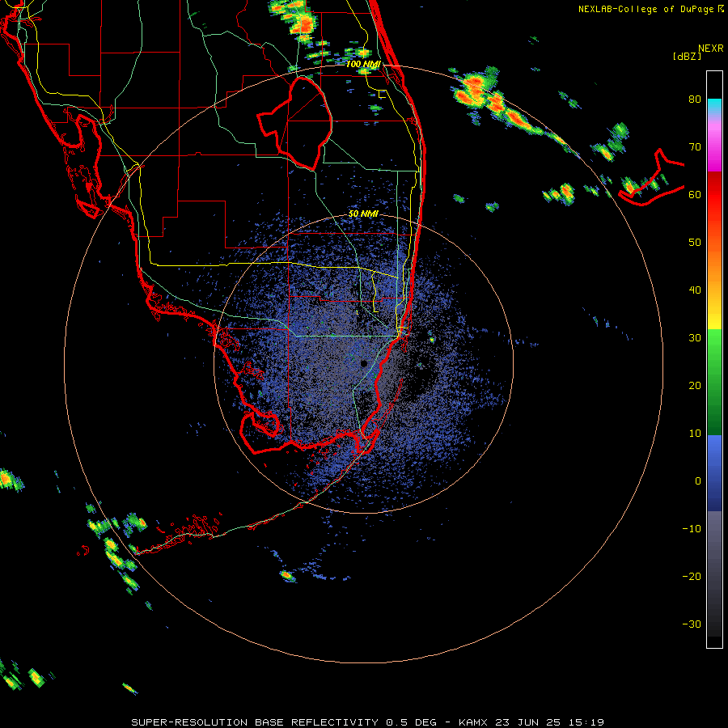
Task: Click the KAMX station ID in the caption
Action: 475,722
